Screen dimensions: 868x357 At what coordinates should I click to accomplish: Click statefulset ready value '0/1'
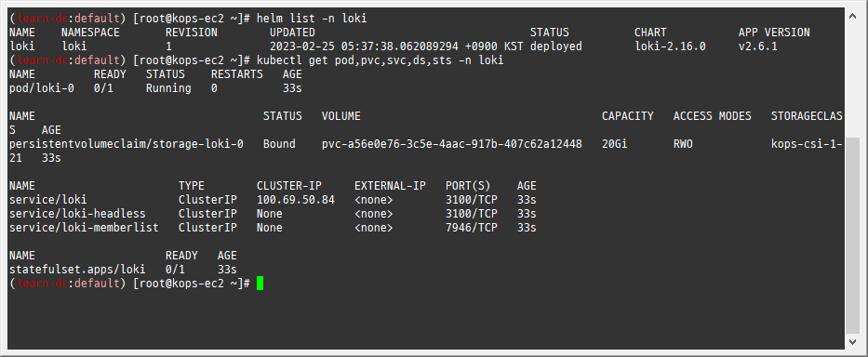tap(175, 270)
